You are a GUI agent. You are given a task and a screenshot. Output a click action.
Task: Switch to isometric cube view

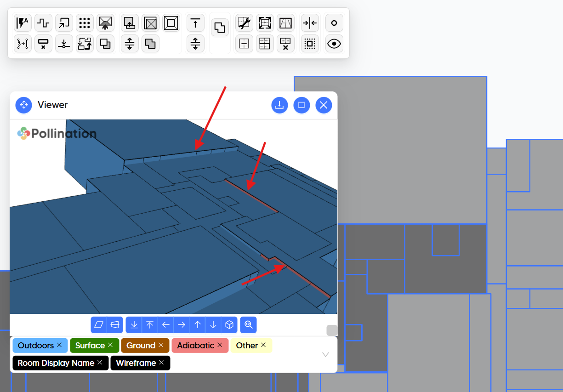(x=229, y=325)
